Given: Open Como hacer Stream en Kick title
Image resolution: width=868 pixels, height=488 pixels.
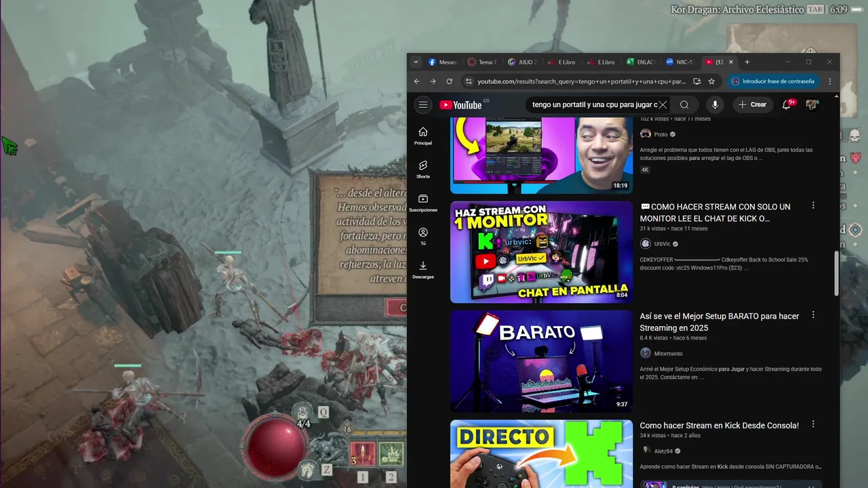Looking at the screenshot, I should click(x=719, y=426).
